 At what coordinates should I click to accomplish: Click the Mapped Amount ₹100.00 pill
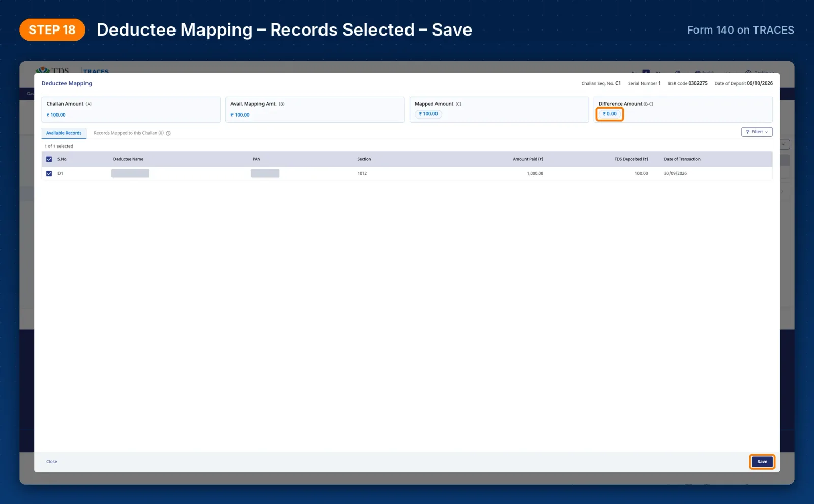[x=428, y=114]
